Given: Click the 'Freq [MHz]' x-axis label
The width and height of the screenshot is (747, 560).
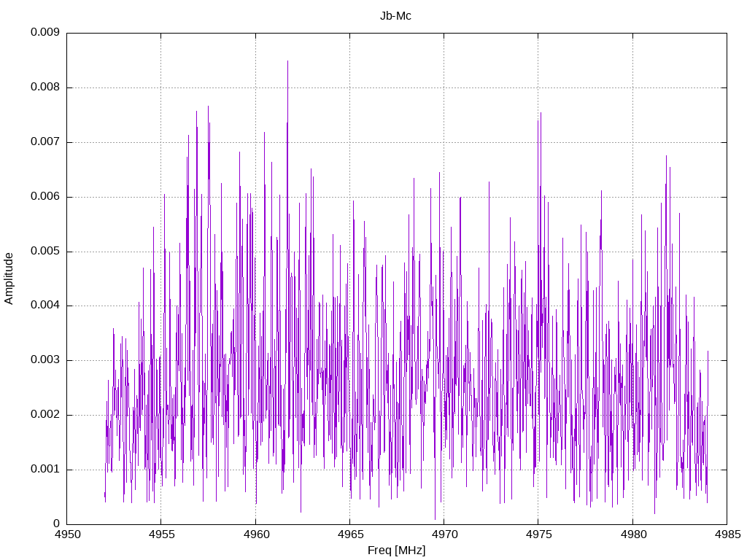Looking at the screenshot, I should (x=396, y=550).
